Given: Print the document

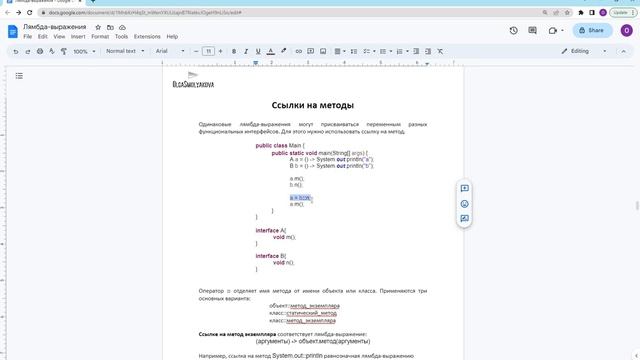Looking at the screenshot, I should [40, 51].
